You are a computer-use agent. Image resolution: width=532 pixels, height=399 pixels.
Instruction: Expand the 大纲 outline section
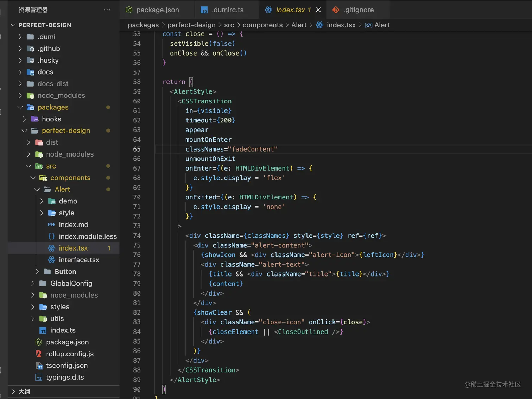click(13, 392)
